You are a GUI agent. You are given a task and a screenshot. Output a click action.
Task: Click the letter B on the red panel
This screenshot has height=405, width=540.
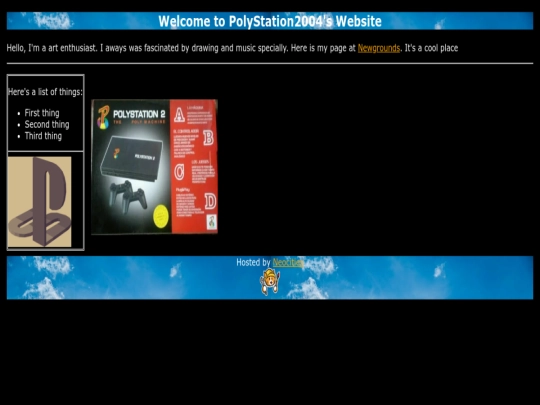(208, 138)
